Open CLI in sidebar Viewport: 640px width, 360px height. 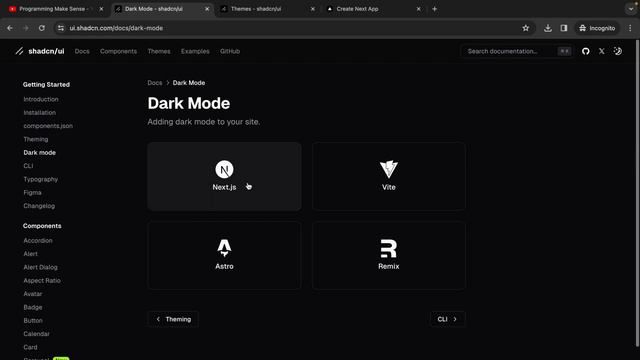(x=28, y=166)
